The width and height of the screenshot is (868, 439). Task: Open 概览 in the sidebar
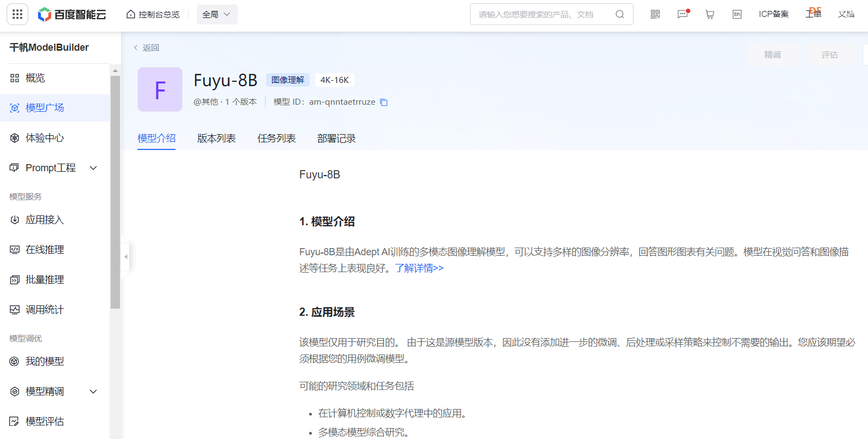[x=55, y=78]
